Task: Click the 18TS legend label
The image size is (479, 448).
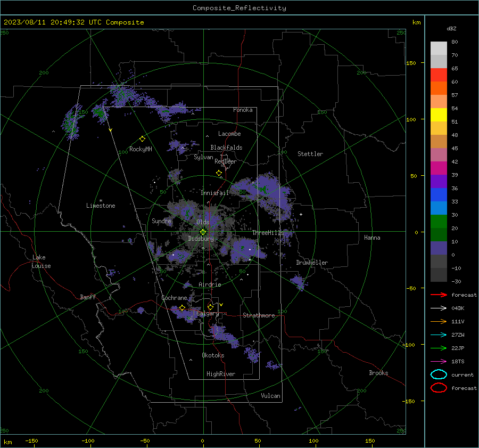Action: tap(458, 362)
